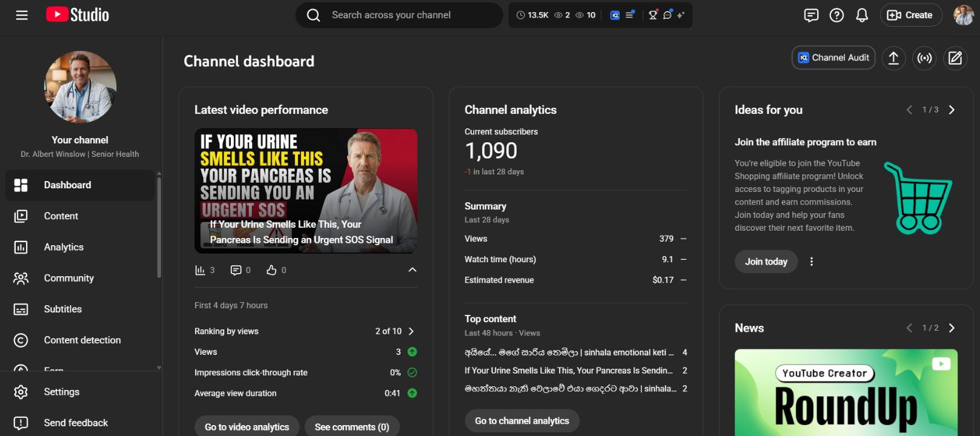Viewport: 980px width, 436px height.
Task: Go to next News card
Action: click(x=952, y=328)
